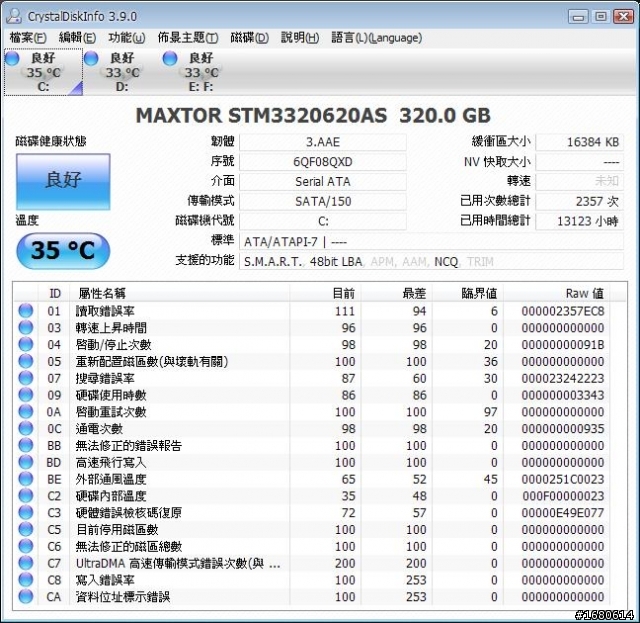
Task: Click blue status orb on E: F: tab
Action: (170, 58)
